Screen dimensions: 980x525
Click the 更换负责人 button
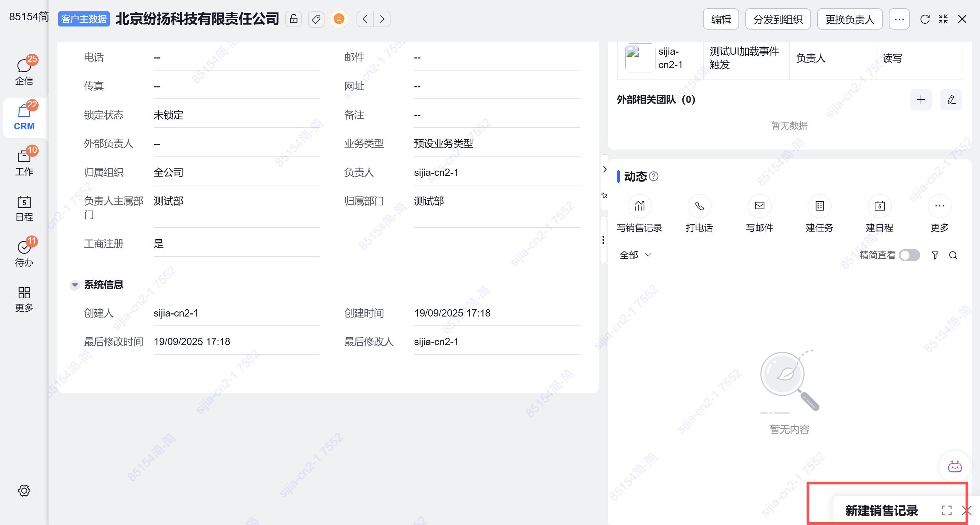pos(850,19)
